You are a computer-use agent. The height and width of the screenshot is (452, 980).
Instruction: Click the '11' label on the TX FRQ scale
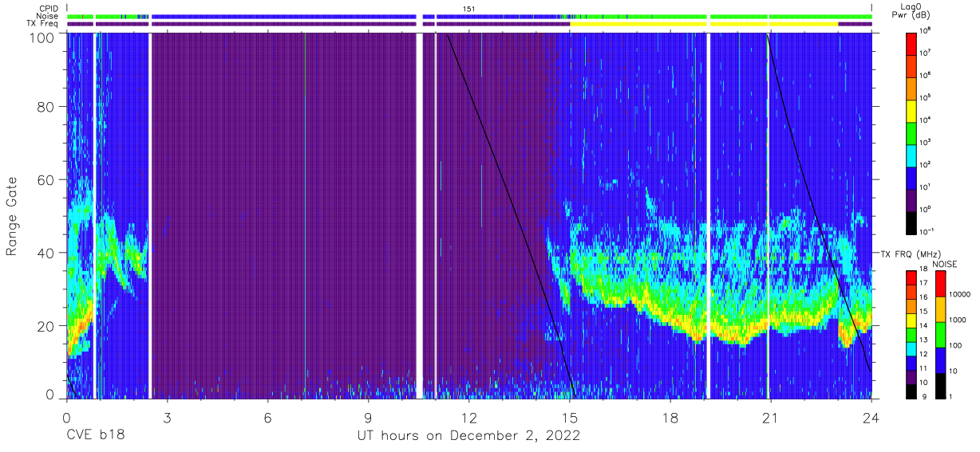coord(925,367)
